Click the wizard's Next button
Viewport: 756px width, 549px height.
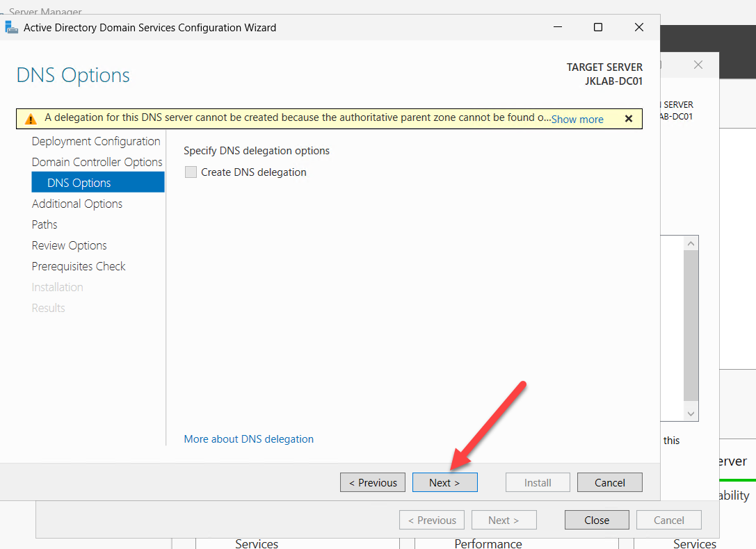click(445, 482)
